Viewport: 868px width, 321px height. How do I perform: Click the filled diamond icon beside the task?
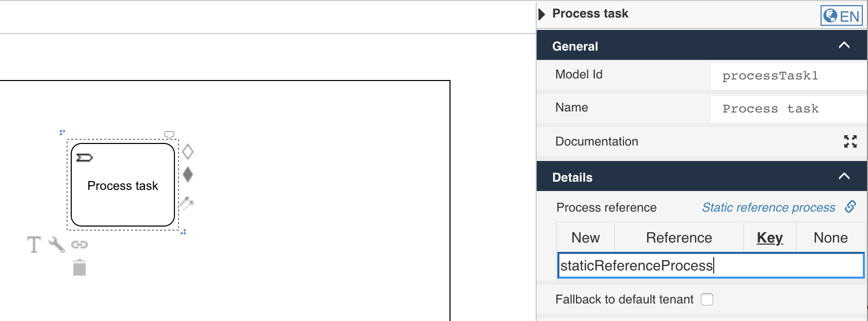tap(188, 174)
